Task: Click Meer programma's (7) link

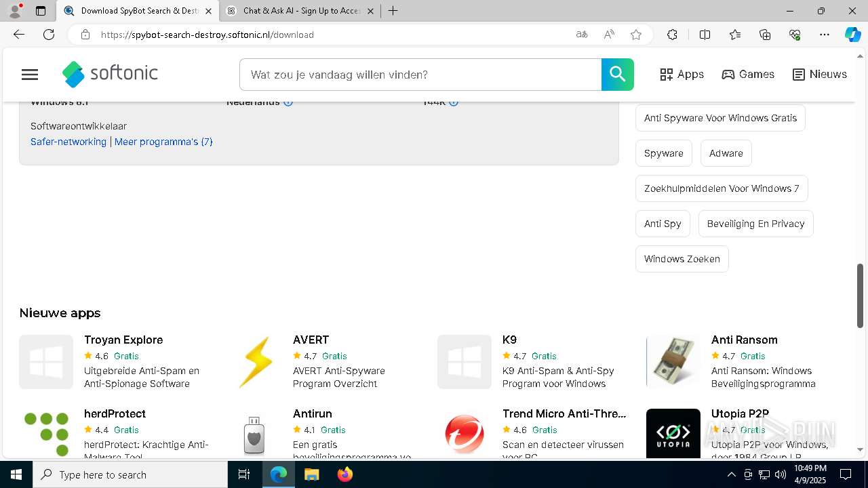Action: coord(163,142)
